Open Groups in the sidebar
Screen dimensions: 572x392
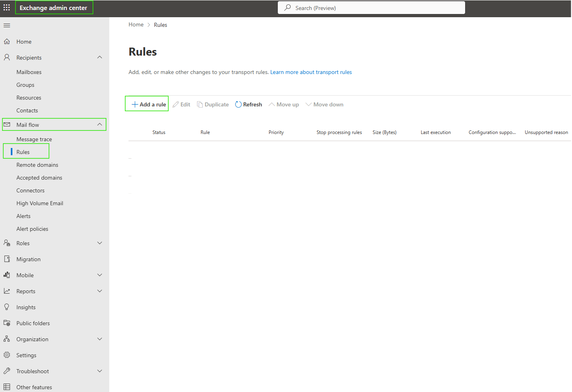tap(25, 85)
